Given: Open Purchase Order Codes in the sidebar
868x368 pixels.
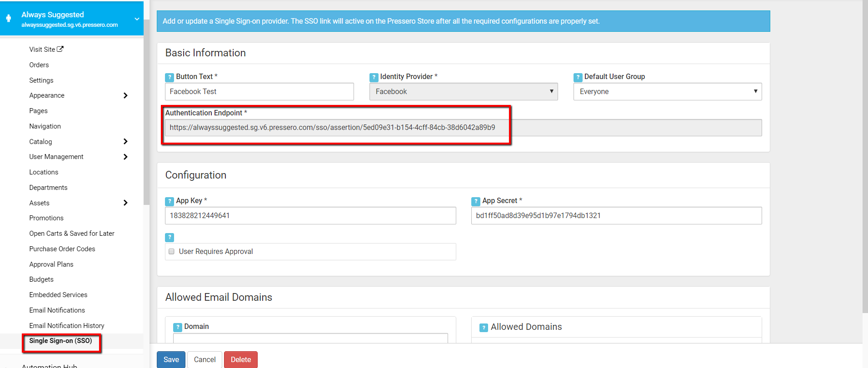Looking at the screenshot, I should coord(62,249).
